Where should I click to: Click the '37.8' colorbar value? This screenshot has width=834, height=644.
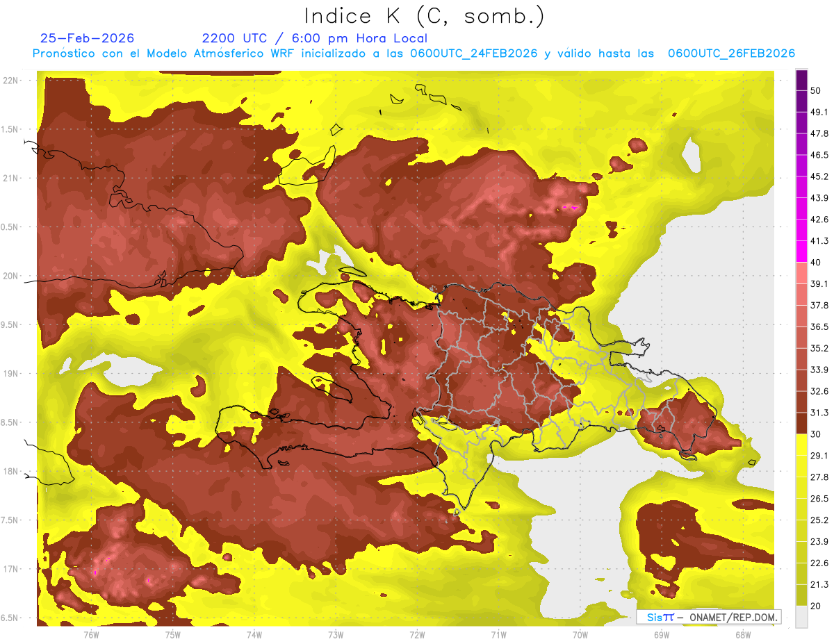coord(819,305)
